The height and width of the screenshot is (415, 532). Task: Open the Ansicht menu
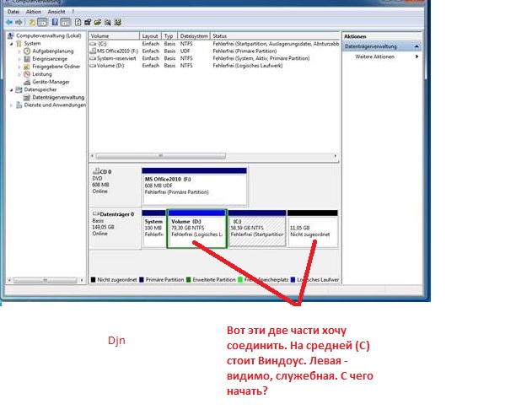56,13
